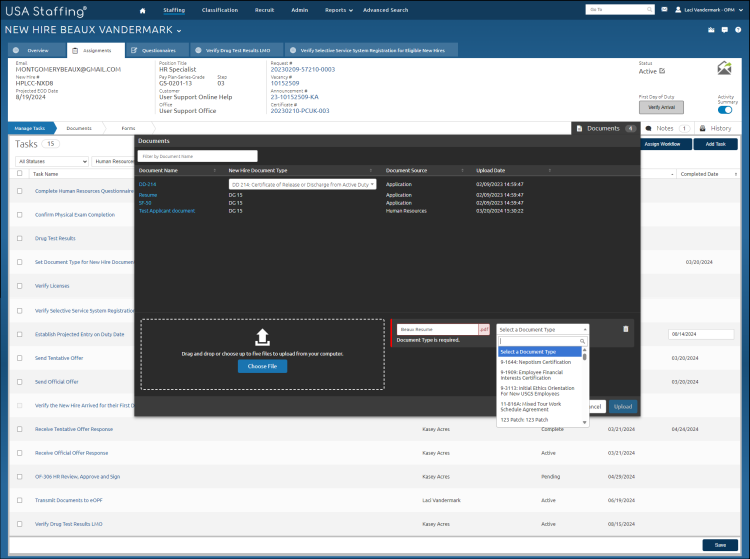Click the Overview tab circle icon
This screenshot has width=750, height=559.
pos(16,50)
